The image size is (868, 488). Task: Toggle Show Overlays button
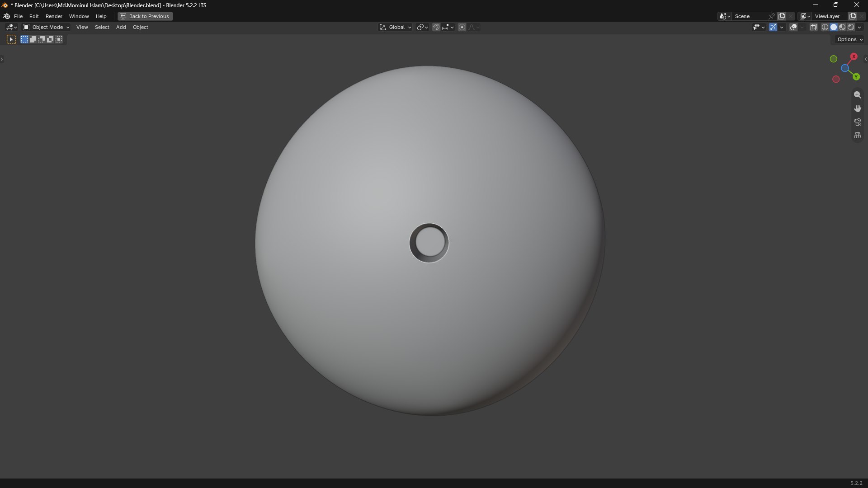pos(793,28)
